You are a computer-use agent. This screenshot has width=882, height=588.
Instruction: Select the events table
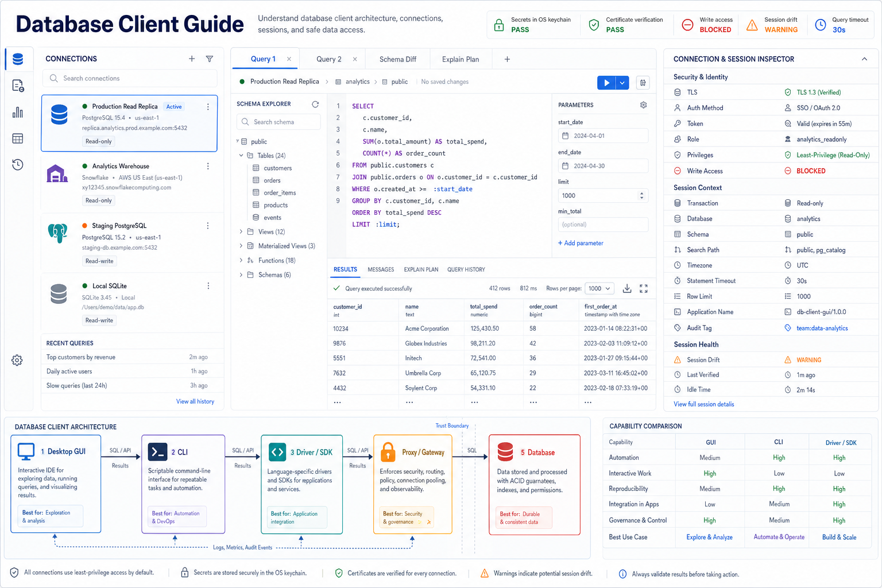pos(272,218)
